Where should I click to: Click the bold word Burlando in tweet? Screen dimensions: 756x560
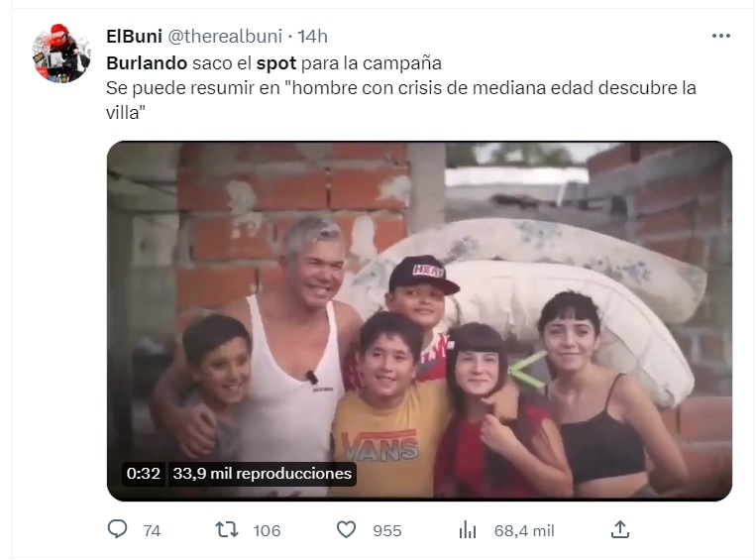tap(147, 63)
